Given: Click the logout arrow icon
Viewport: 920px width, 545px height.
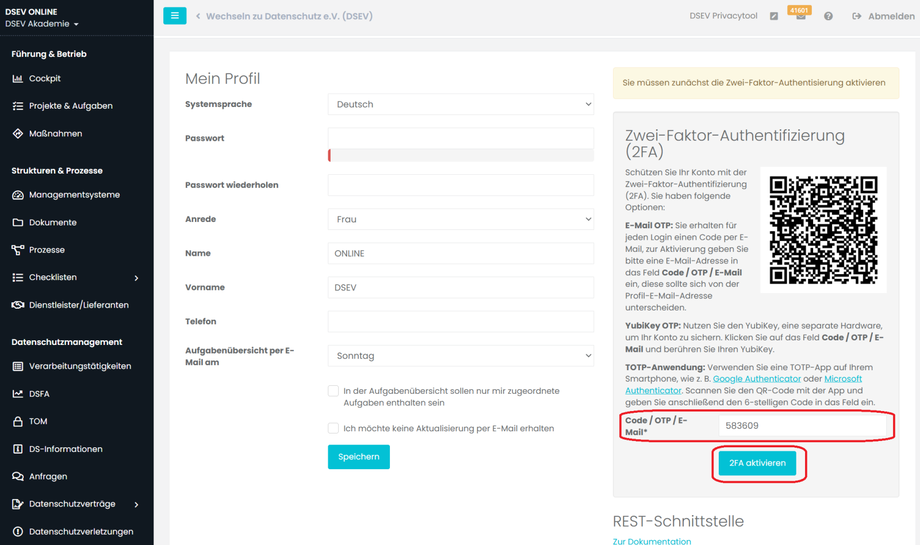Looking at the screenshot, I should coord(857,16).
